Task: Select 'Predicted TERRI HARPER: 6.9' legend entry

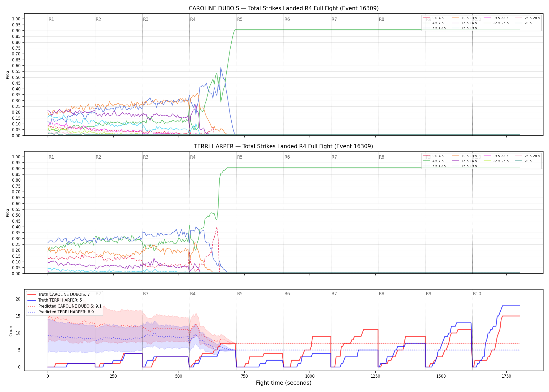Action: click(x=60, y=312)
